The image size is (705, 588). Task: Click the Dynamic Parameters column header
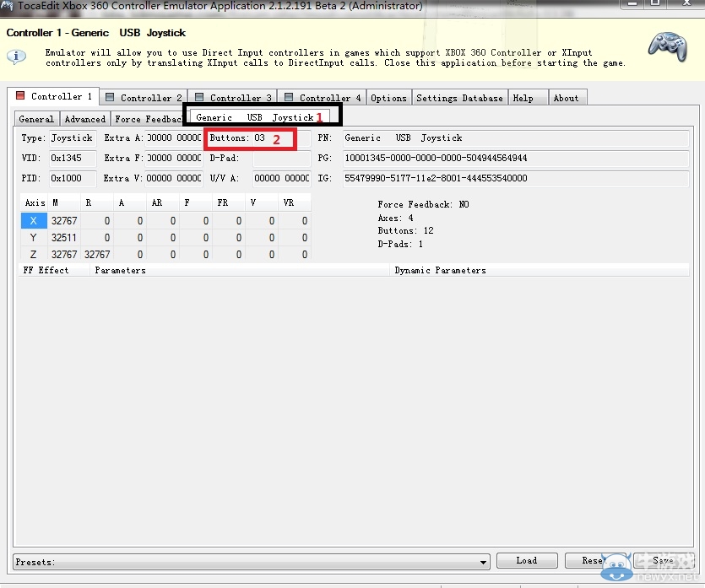(540, 270)
